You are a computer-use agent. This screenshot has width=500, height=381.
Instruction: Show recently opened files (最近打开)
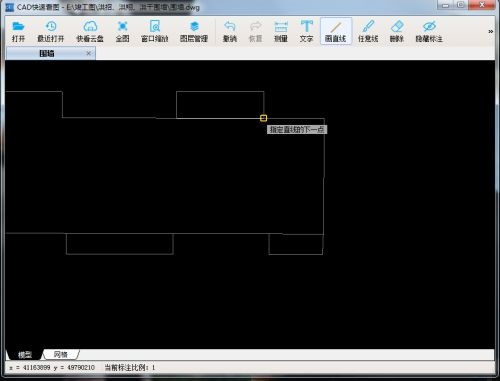click(x=51, y=31)
